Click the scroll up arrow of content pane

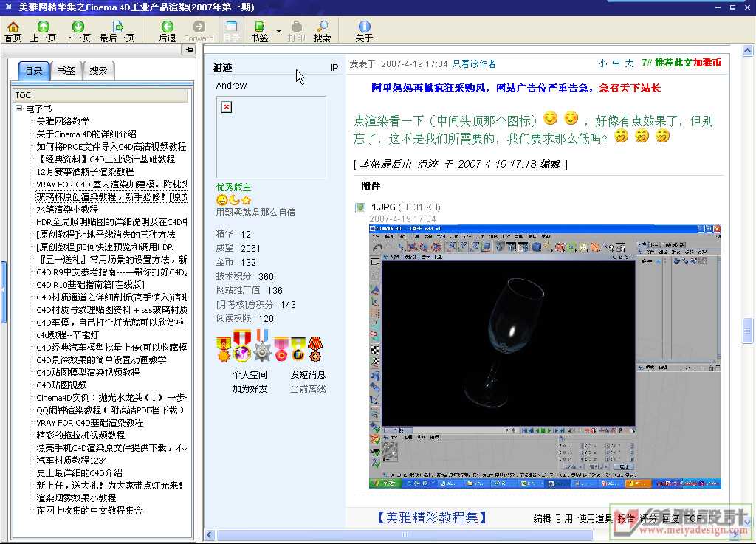click(x=748, y=51)
